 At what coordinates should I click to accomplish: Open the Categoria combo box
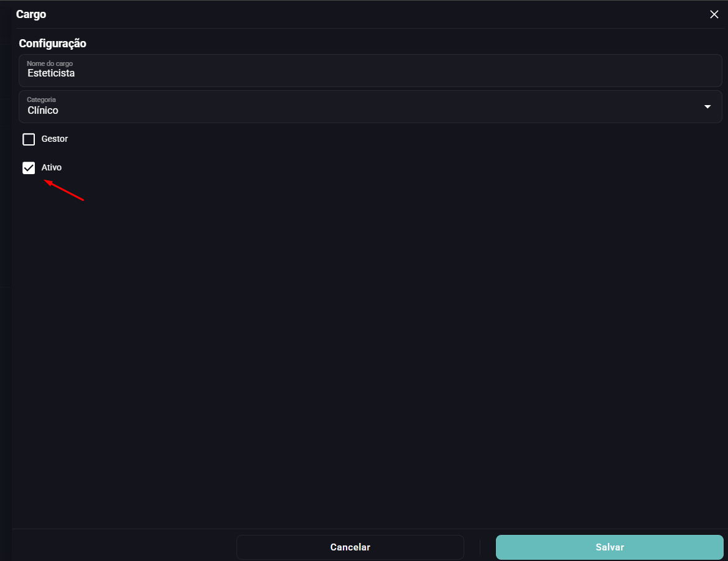370,107
